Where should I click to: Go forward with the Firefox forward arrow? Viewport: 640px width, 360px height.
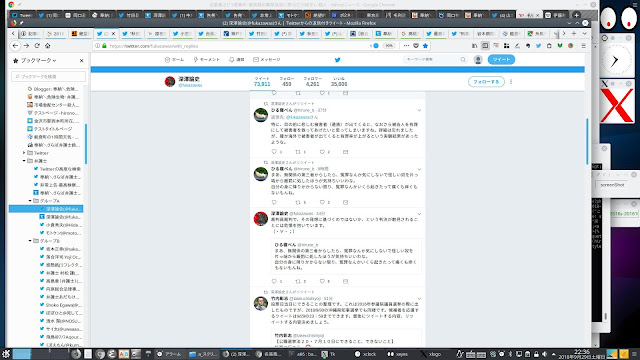point(26,46)
